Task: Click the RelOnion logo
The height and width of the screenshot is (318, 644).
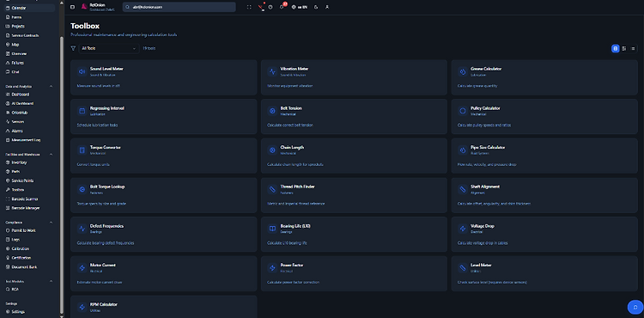Action: (84, 7)
